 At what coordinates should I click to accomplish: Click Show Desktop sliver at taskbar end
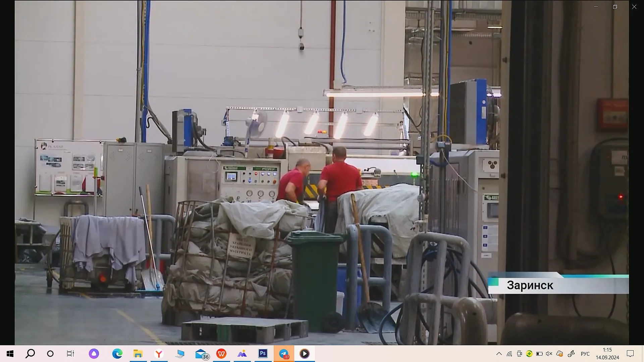643,354
